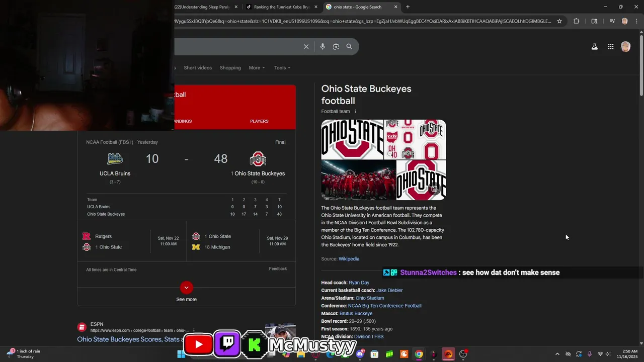Image resolution: width=644 pixels, height=362 pixels.
Task: Click the See more label
Action: click(x=186, y=300)
